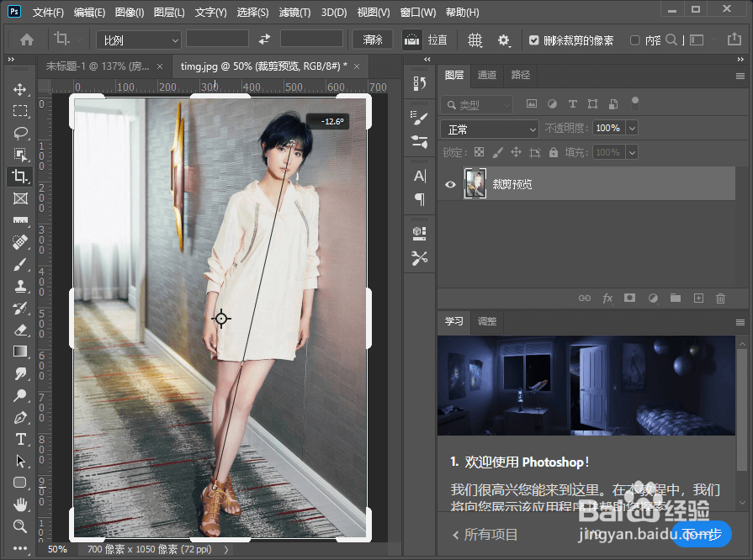Open the 滤镜 menu
This screenshot has height=560, width=753.
pyautogui.click(x=294, y=13)
